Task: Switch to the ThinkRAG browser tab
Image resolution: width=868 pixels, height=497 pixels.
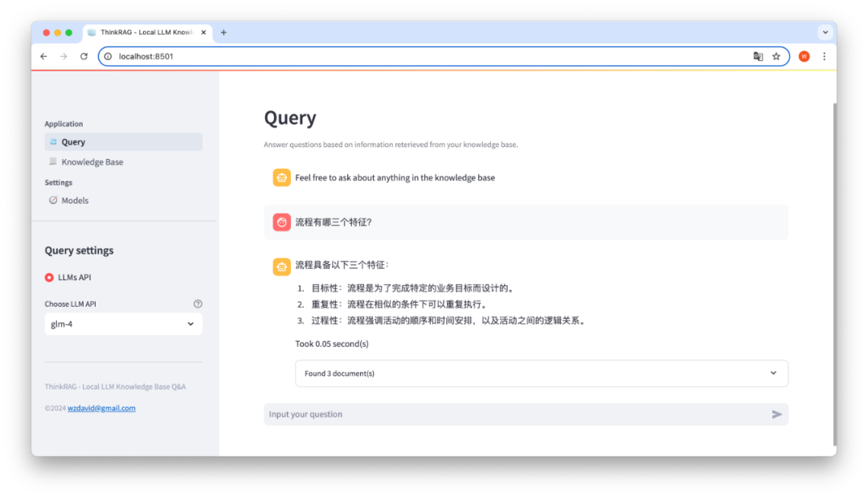Action: click(x=145, y=32)
